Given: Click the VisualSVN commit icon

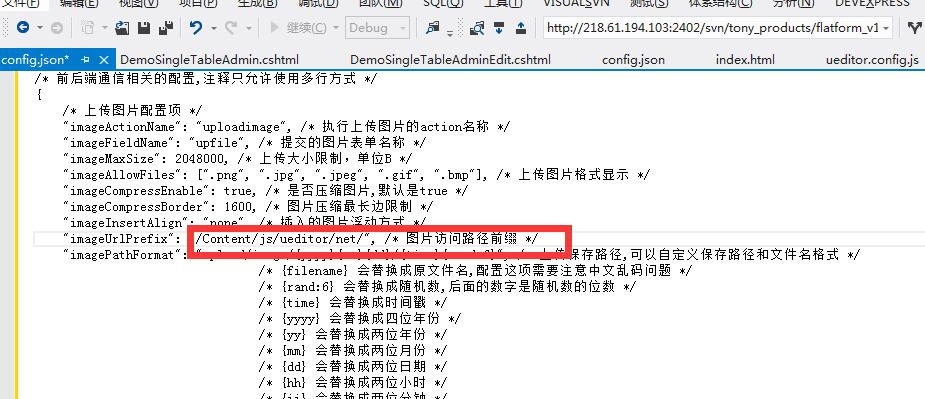Looking at the screenshot, I should [x=521, y=28].
